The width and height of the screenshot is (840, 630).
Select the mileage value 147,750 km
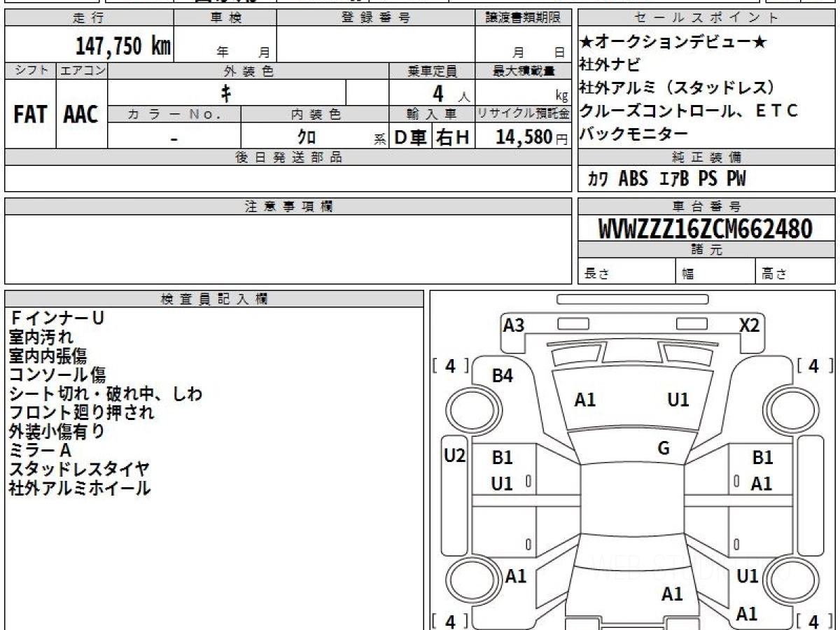click(x=123, y=46)
